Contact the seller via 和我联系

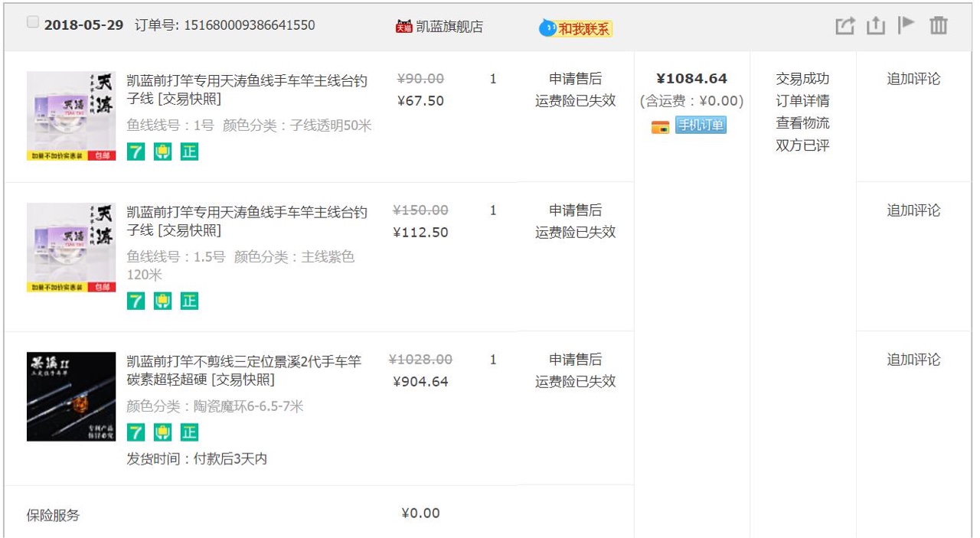pos(585,29)
